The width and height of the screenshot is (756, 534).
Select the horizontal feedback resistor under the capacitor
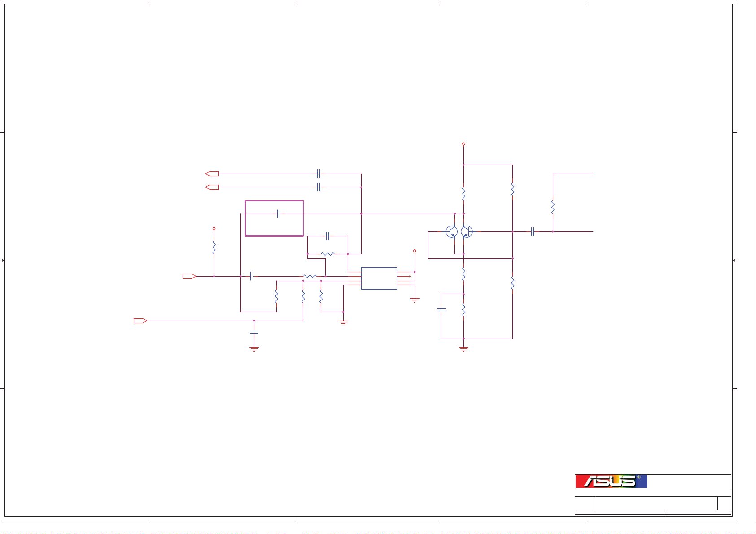328,254
